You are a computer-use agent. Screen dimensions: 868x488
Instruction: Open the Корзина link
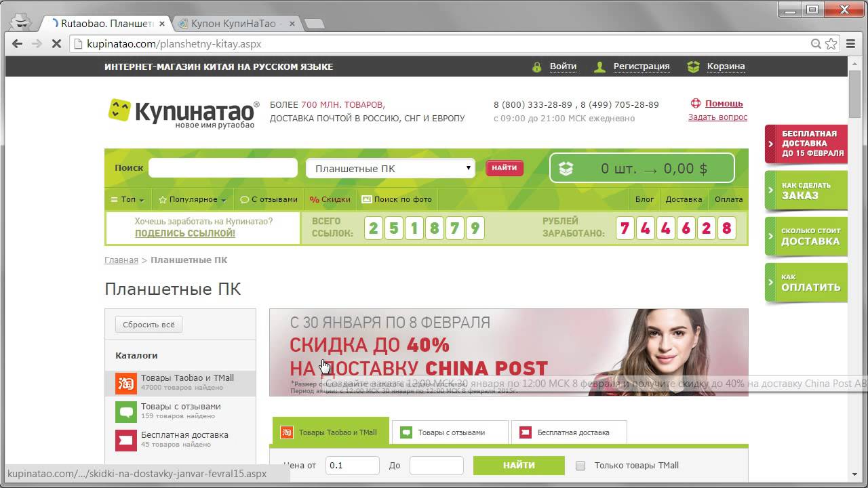(726, 66)
